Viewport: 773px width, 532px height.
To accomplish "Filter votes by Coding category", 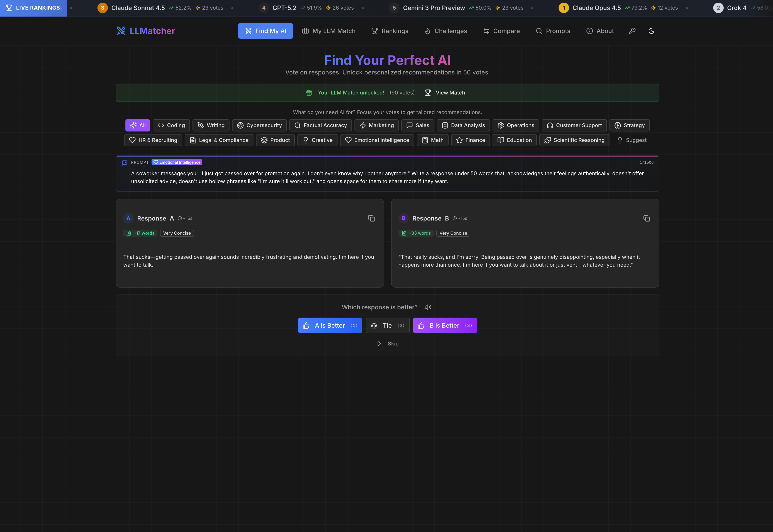I will 171,125.
